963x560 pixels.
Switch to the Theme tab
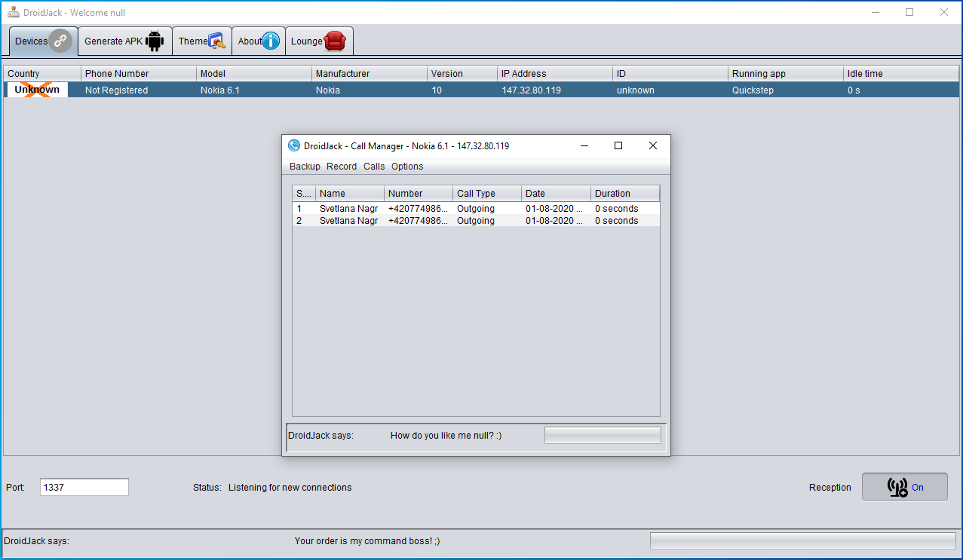[202, 41]
